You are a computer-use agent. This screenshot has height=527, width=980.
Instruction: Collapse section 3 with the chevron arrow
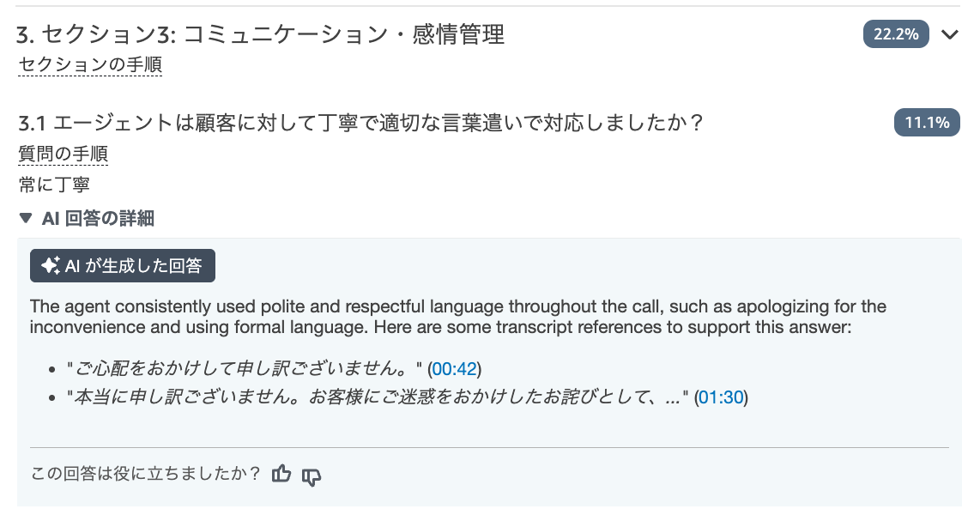(x=950, y=34)
